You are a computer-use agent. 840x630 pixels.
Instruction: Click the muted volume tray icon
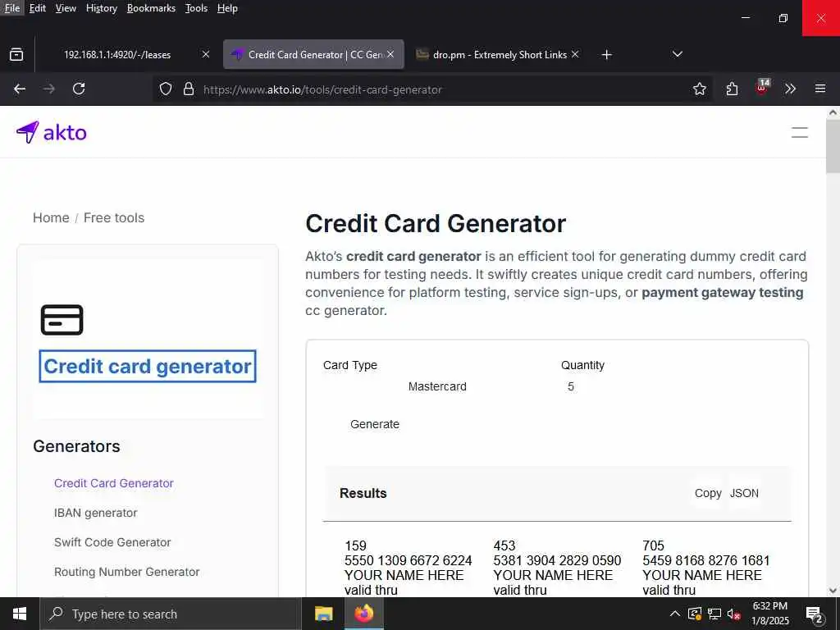[733, 614]
